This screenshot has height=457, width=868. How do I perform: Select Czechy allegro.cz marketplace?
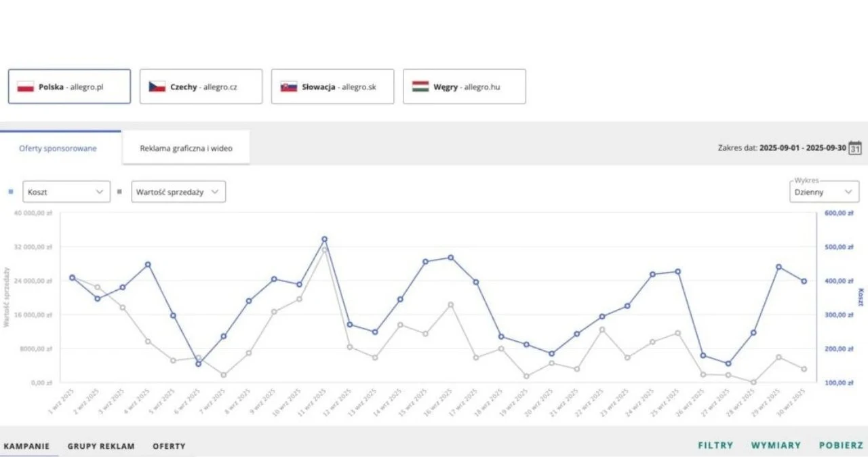coord(201,87)
